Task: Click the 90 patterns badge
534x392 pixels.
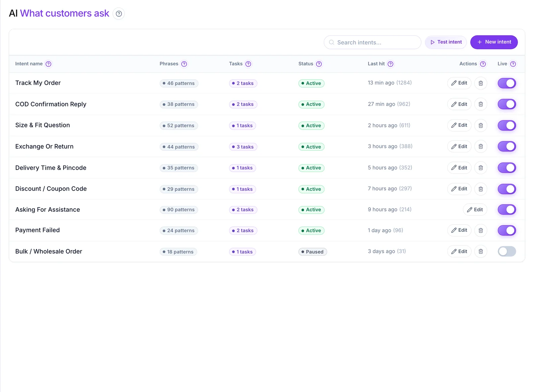Action: pyautogui.click(x=179, y=210)
